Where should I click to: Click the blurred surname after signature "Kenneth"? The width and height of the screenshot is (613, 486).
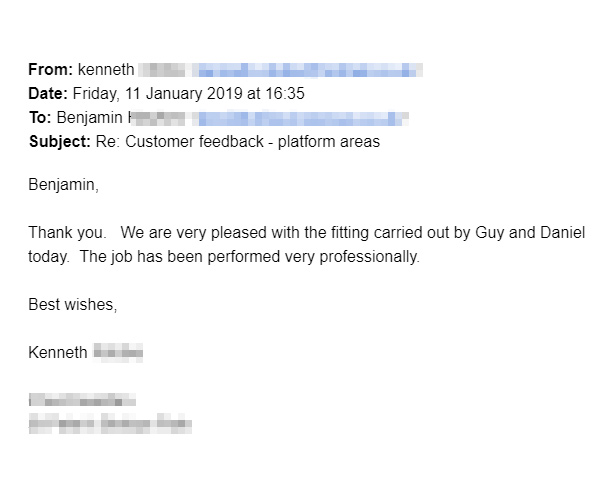[x=118, y=352]
